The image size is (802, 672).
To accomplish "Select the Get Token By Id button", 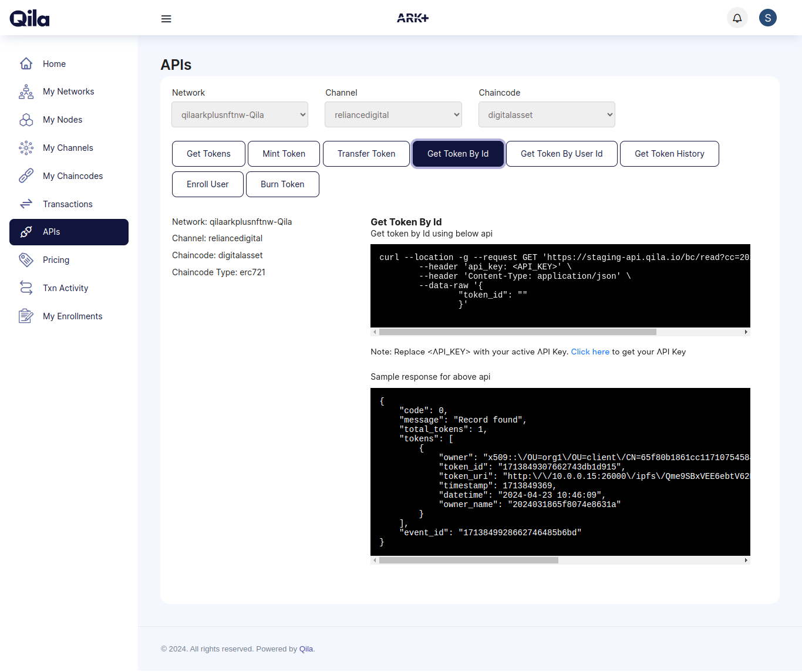I will [458, 154].
